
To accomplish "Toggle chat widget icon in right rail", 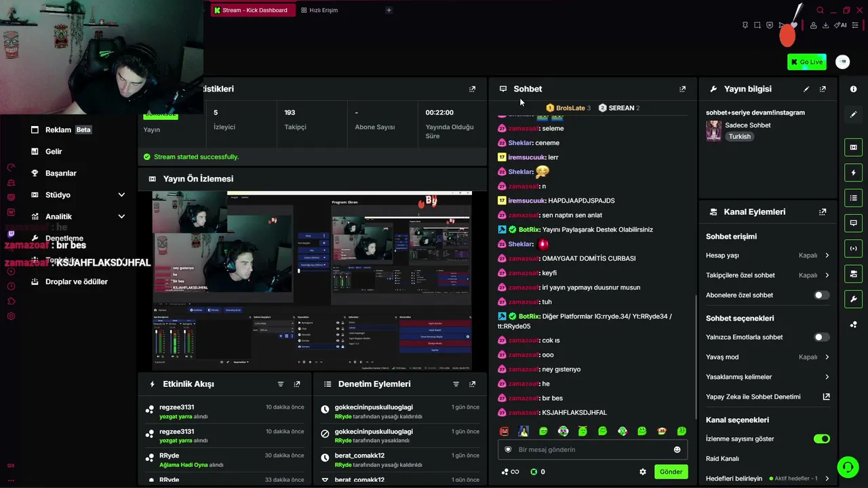I will click(854, 223).
